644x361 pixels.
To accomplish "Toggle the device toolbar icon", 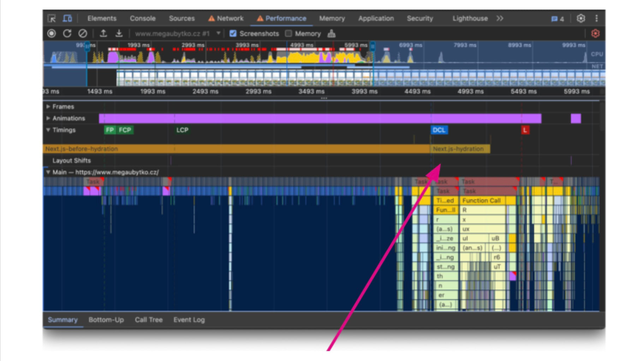I will pos(67,18).
